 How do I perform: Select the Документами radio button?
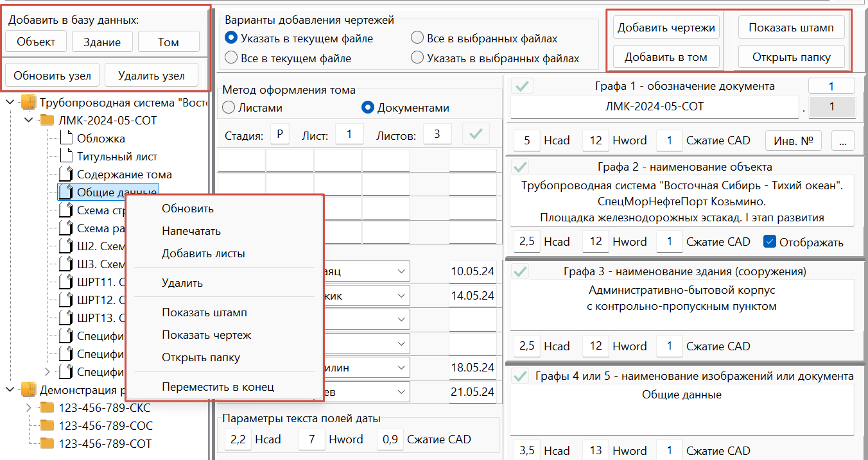(368, 108)
